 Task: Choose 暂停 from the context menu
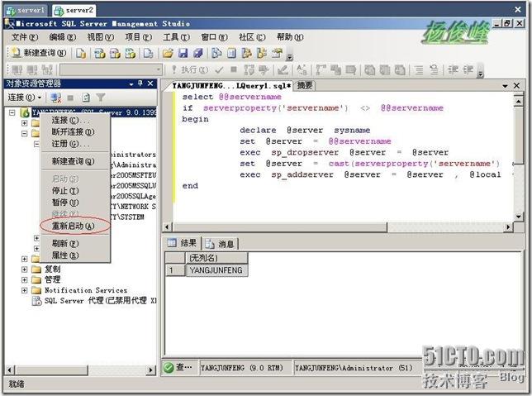click(x=75, y=203)
